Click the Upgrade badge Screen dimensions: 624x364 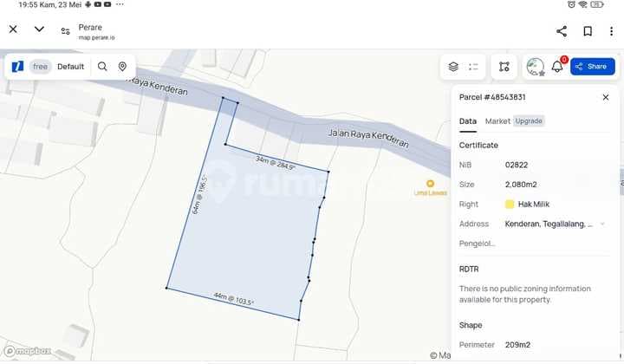pos(529,120)
